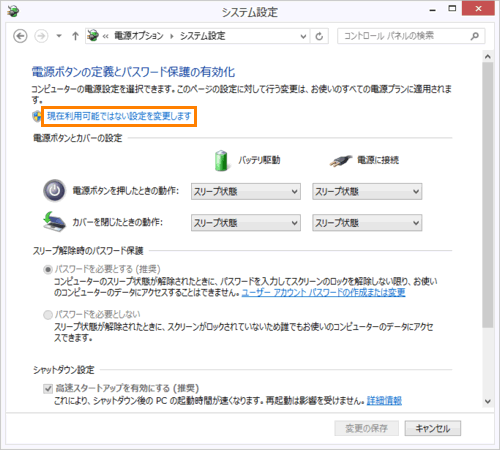This screenshot has width=500, height=450.
Task: Click the scrollbar down arrow
Action: [x=488, y=402]
